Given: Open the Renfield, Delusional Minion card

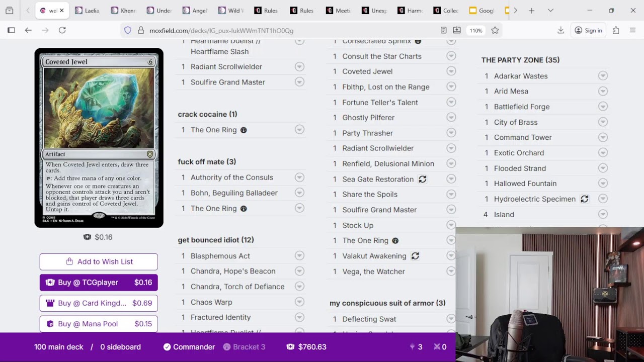Looking at the screenshot, I should 388,164.
